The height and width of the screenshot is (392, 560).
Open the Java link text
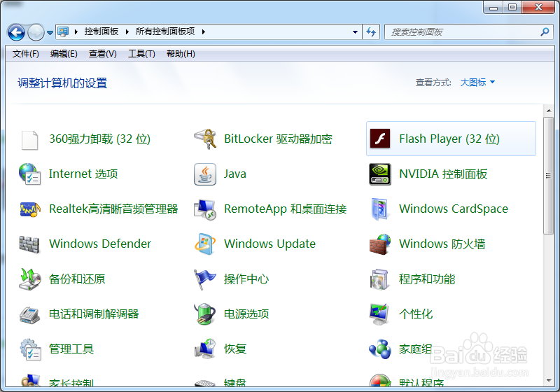click(235, 174)
